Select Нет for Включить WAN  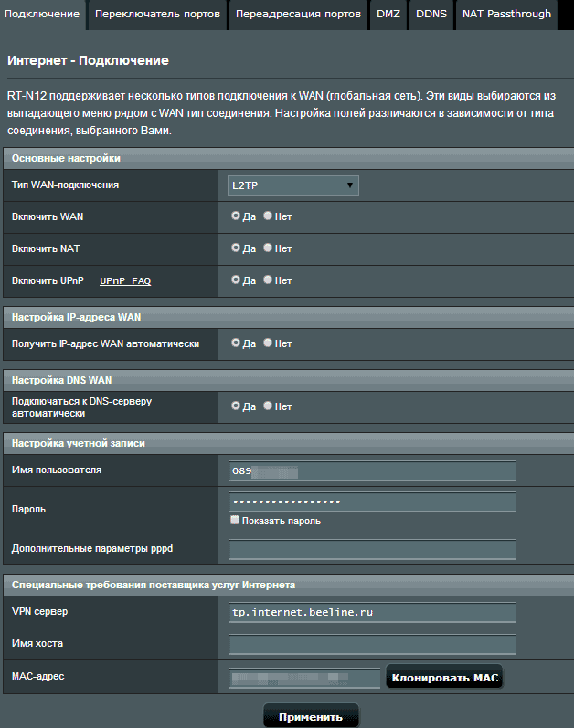[x=268, y=216]
